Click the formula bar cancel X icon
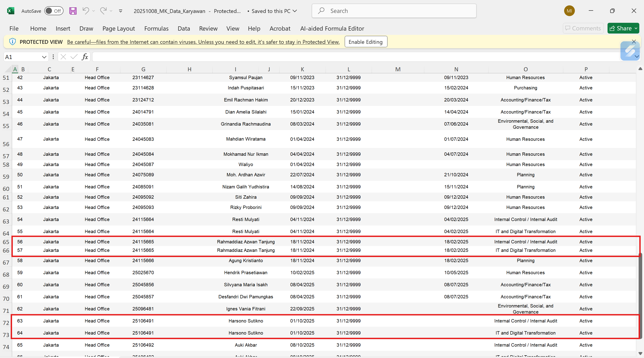The image size is (644, 358). [x=63, y=57]
